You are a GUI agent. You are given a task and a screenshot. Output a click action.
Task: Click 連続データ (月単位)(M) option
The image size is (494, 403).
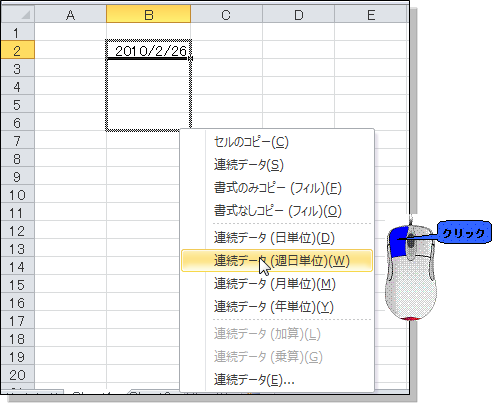point(277,284)
